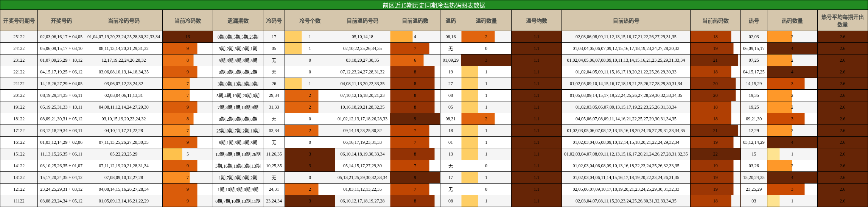The width and height of the screenshot is (868, 207).
Task: Select the 遗漏期数 column header
Action: [238, 21]
